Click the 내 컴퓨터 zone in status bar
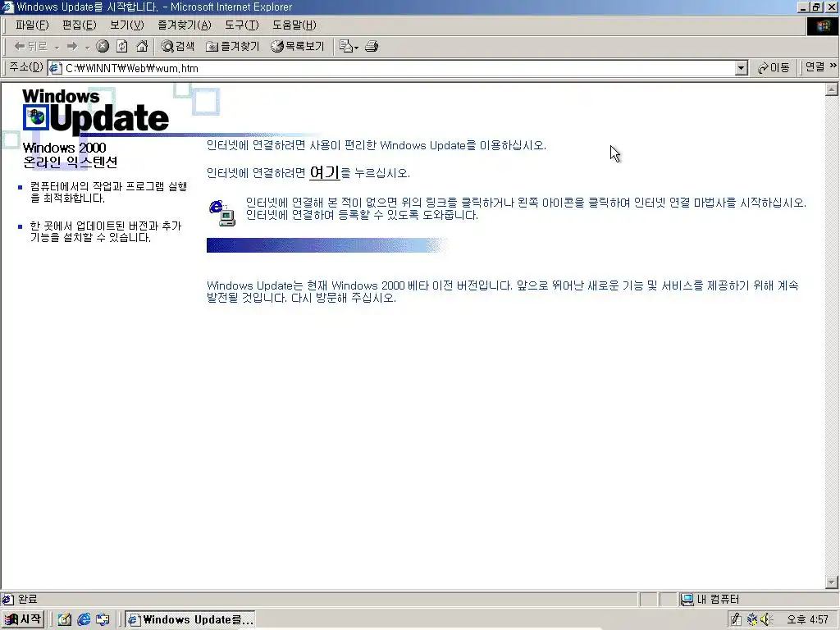Image resolution: width=840 pixels, height=630 pixels. click(710, 600)
